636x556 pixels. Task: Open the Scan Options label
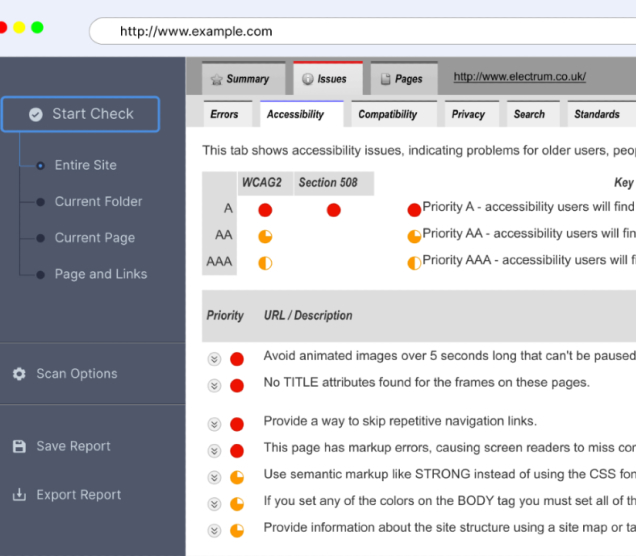pyautogui.click(x=77, y=374)
